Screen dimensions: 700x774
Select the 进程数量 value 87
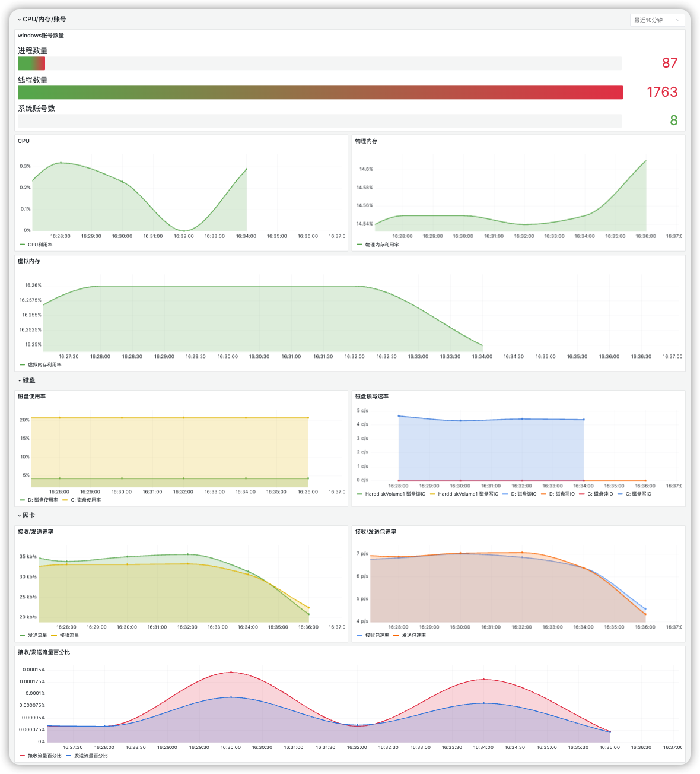click(670, 63)
